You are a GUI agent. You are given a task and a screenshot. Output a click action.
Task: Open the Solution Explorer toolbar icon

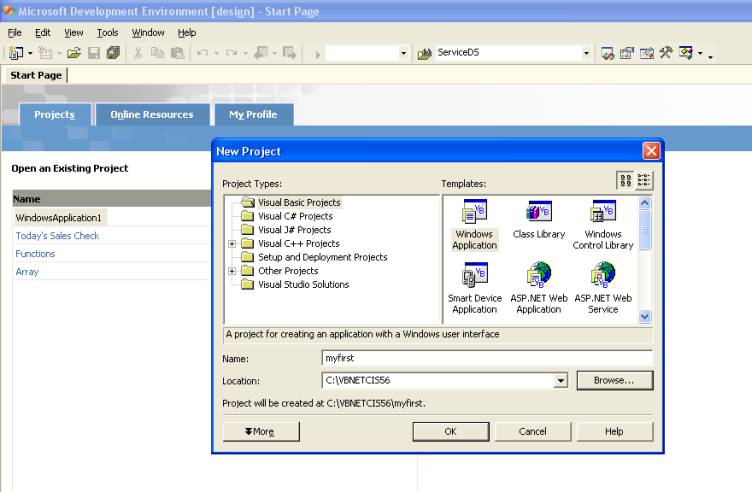point(607,53)
